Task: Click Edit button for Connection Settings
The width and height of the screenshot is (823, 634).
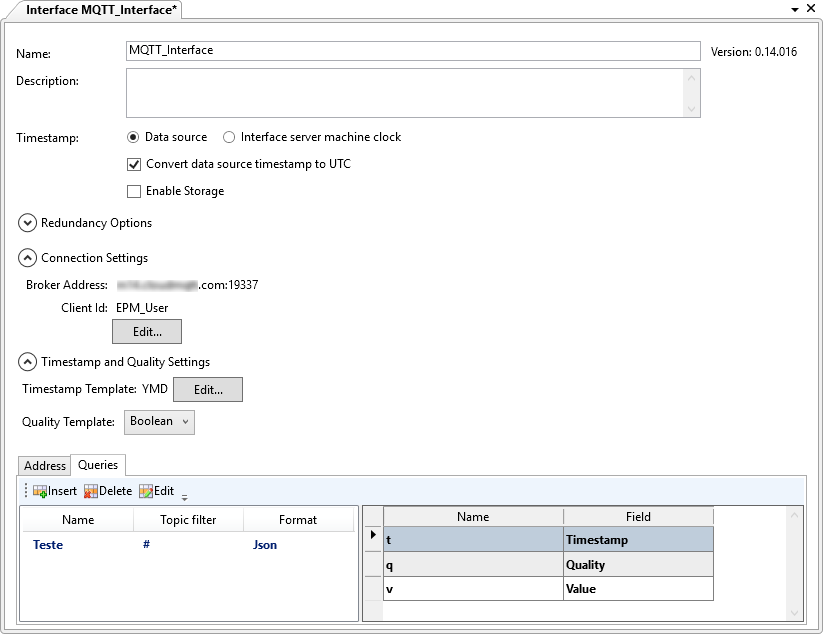Action: (x=146, y=331)
